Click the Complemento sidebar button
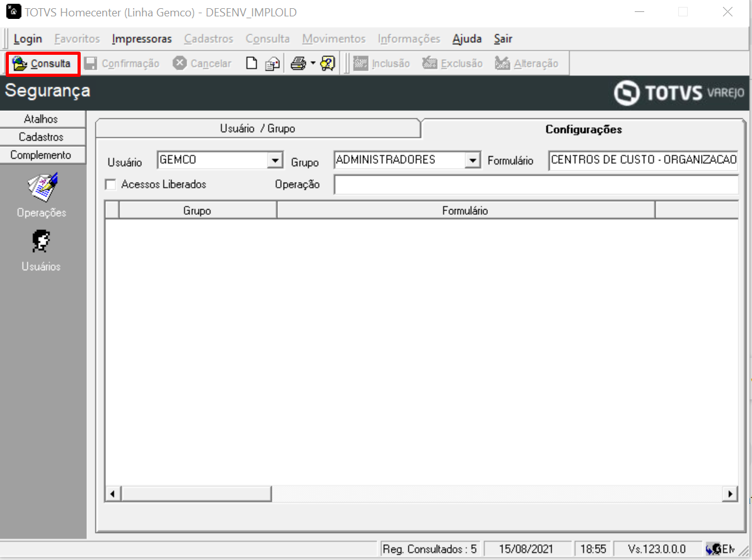This screenshot has height=560, width=752. click(x=43, y=155)
